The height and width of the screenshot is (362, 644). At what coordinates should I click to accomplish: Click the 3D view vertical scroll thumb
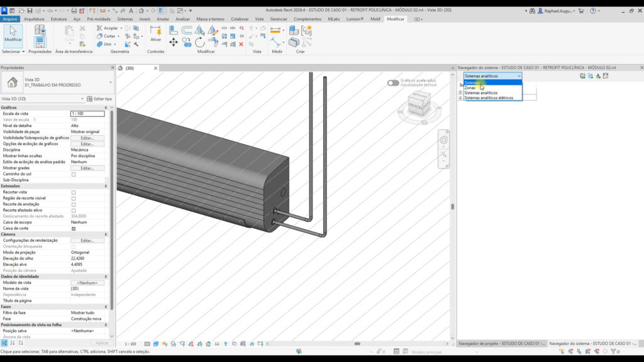[453, 207]
